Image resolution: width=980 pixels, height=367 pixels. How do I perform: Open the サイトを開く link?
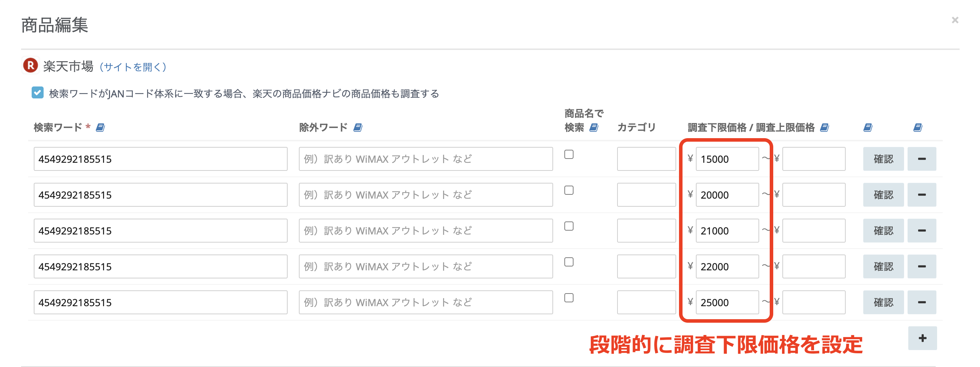pos(133,67)
